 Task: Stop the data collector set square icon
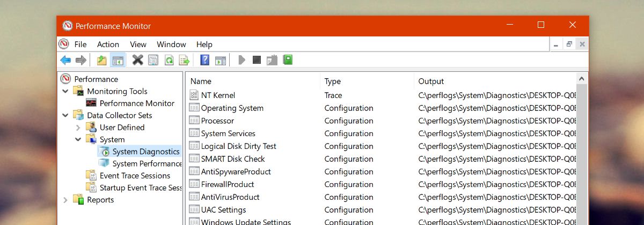click(257, 60)
